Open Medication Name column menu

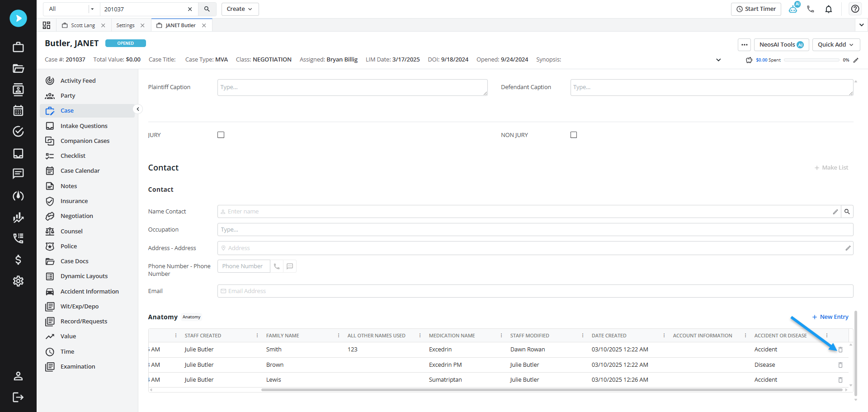pyautogui.click(x=501, y=336)
